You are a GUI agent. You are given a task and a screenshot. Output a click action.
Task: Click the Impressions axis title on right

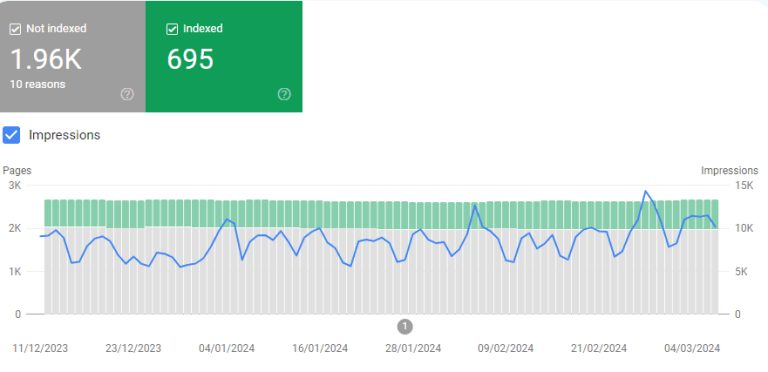coord(729,171)
